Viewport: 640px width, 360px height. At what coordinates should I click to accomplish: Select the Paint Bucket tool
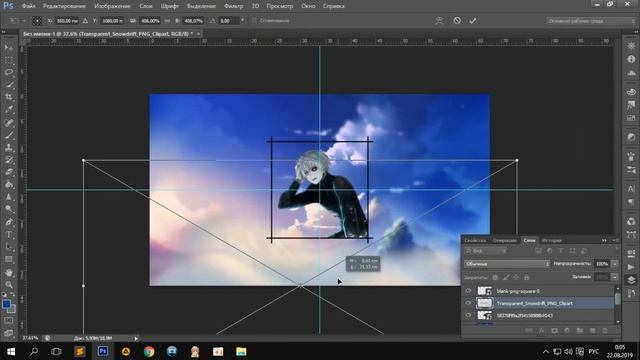pyautogui.click(x=9, y=184)
